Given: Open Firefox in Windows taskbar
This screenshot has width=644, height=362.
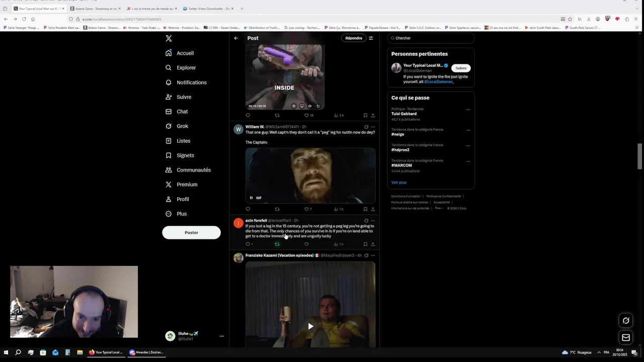Looking at the screenshot, I should 106,352.
